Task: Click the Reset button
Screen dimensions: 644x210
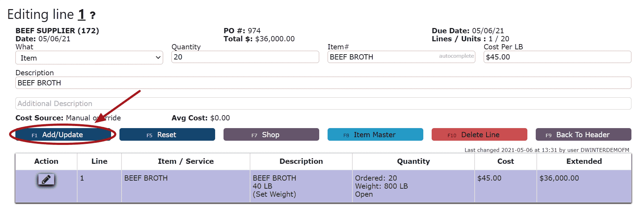Action: pyautogui.click(x=167, y=135)
